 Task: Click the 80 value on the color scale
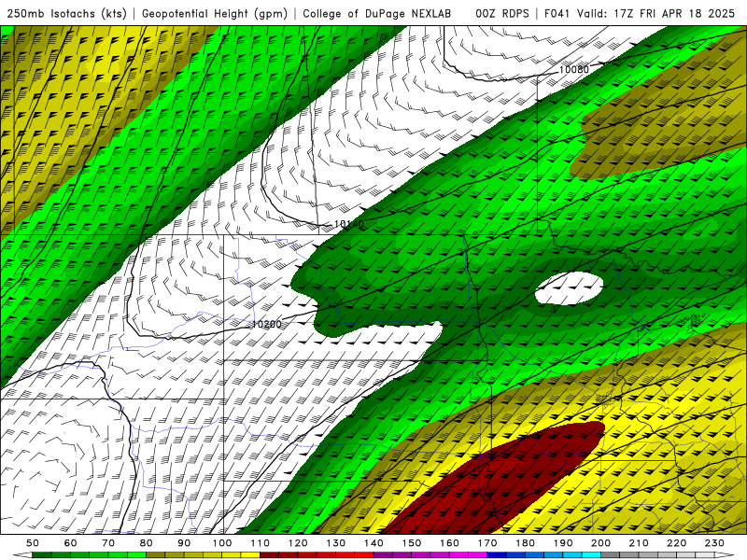(x=147, y=543)
